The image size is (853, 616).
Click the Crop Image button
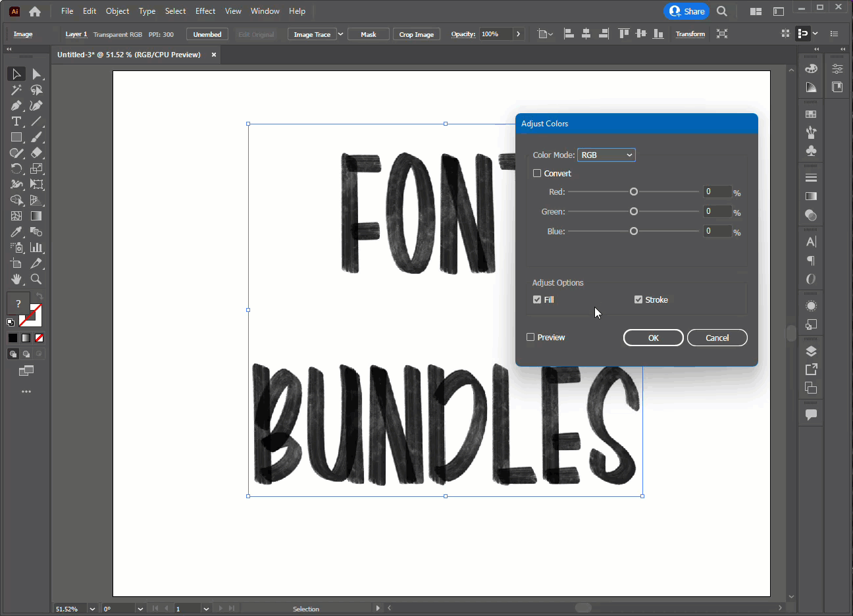[x=417, y=34]
